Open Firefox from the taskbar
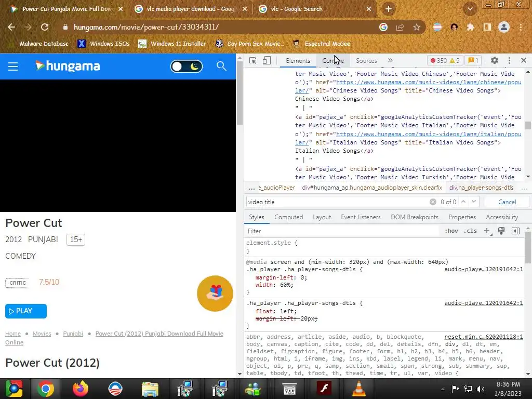 point(81,389)
